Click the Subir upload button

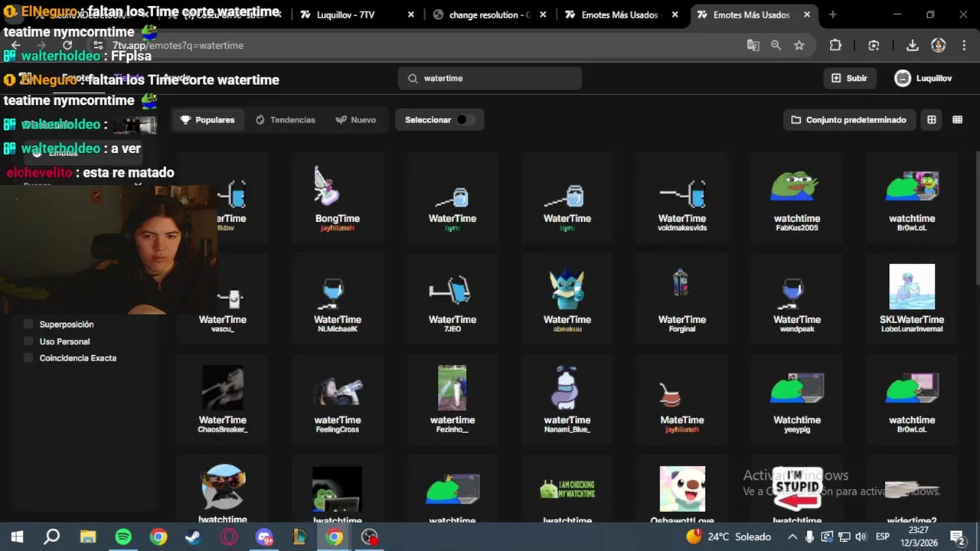pyautogui.click(x=849, y=78)
